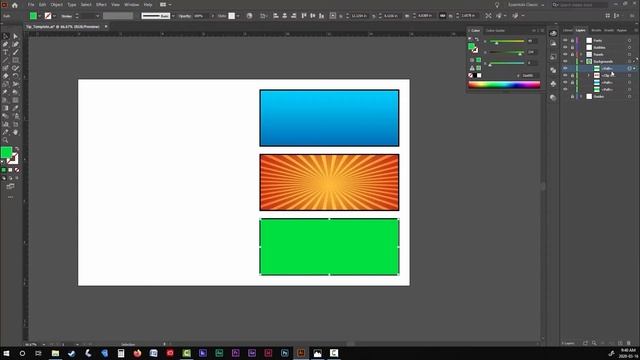Unlock the Clip Group sublayer lock icon
Screen dimensions: 640x360
point(572,76)
